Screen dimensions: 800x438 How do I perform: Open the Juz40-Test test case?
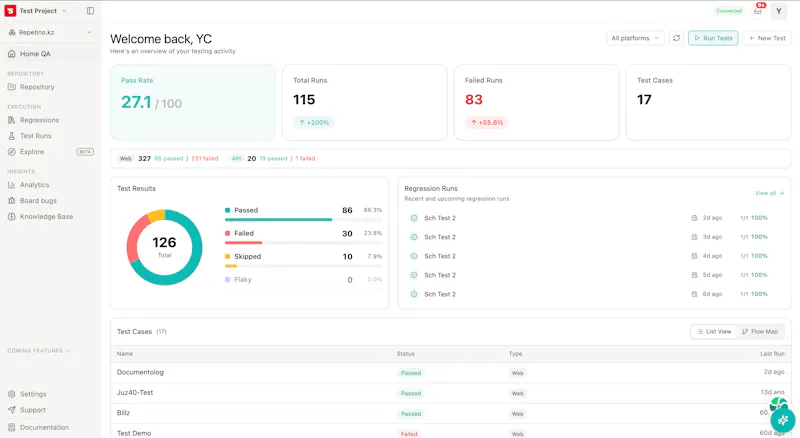coord(451,393)
